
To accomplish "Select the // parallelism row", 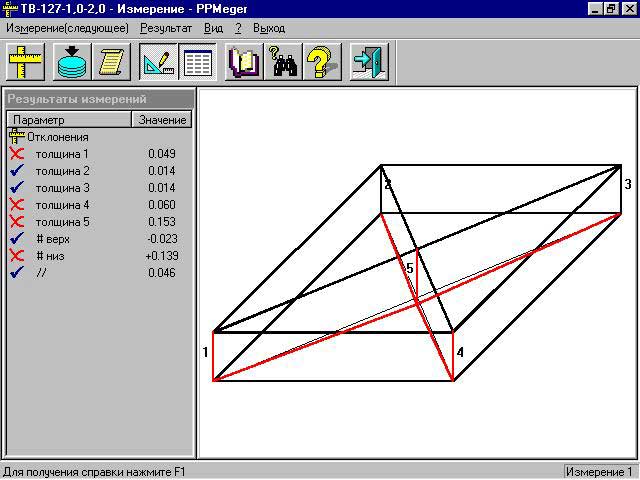I will [x=100, y=273].
